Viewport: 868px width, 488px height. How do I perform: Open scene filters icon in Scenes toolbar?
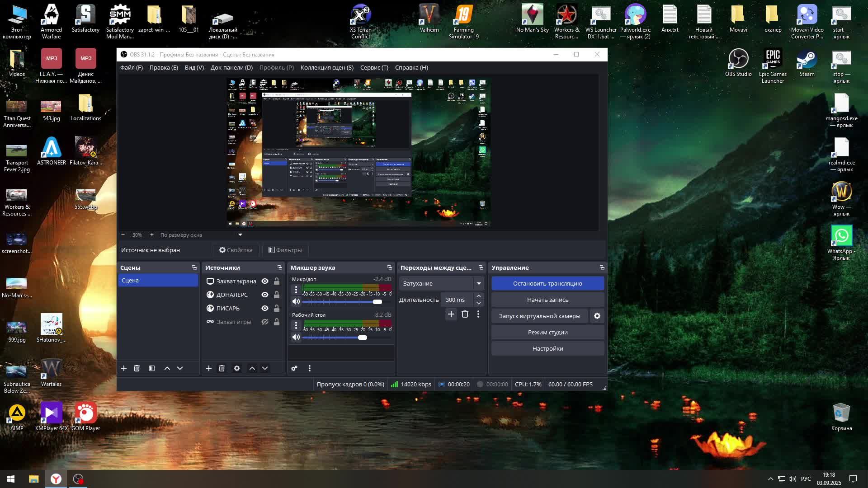[152, 368]
